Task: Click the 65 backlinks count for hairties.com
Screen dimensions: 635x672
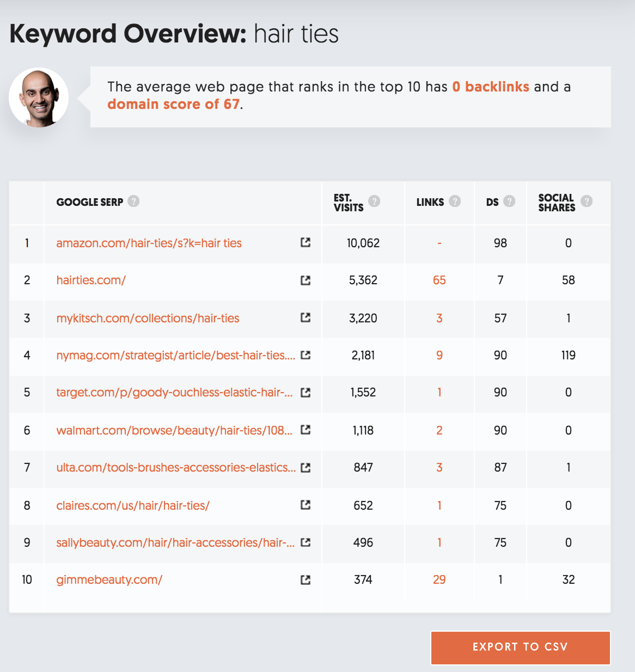Action: click(x=439, y=280)
